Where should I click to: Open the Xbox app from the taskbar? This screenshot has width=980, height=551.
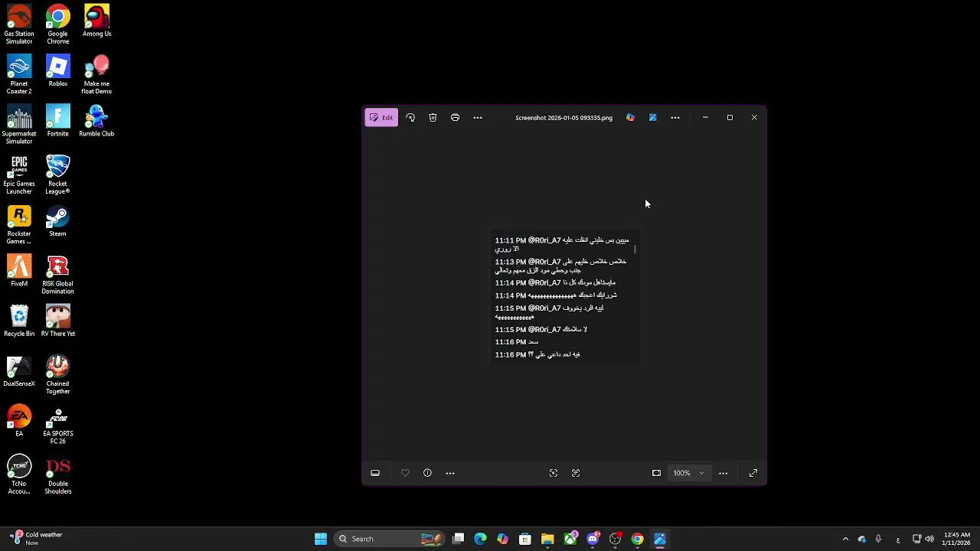click(x=570, y=539)
